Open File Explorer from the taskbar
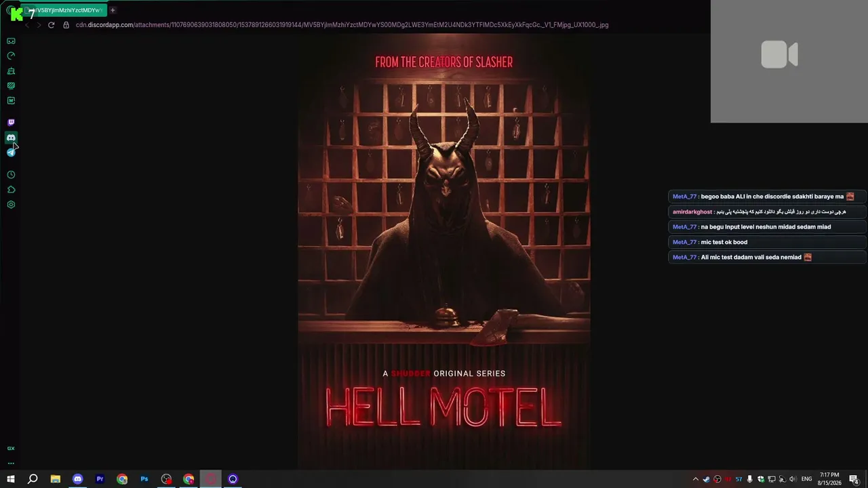This screenshot has width=868, height=488. pyautogui.click(x=56, y=479)
